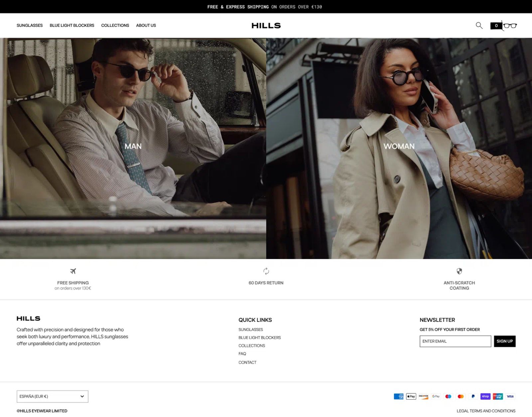Click the Shop Pay payment icon

(x=485, y=396)
